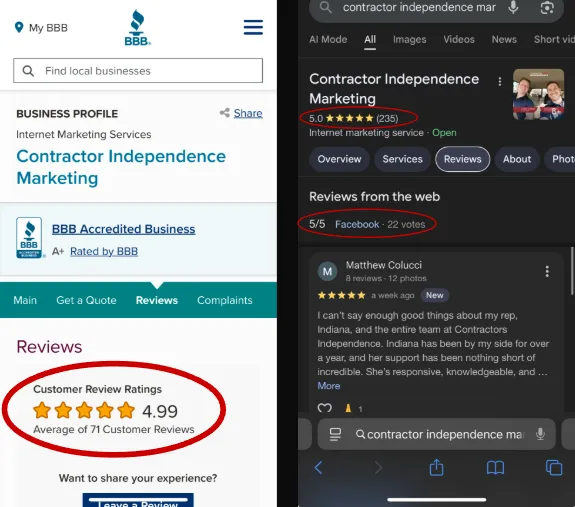Click Leave a Review button
Image resolution: width=575 pixels, height=507 pixels.
click(138, 500)
